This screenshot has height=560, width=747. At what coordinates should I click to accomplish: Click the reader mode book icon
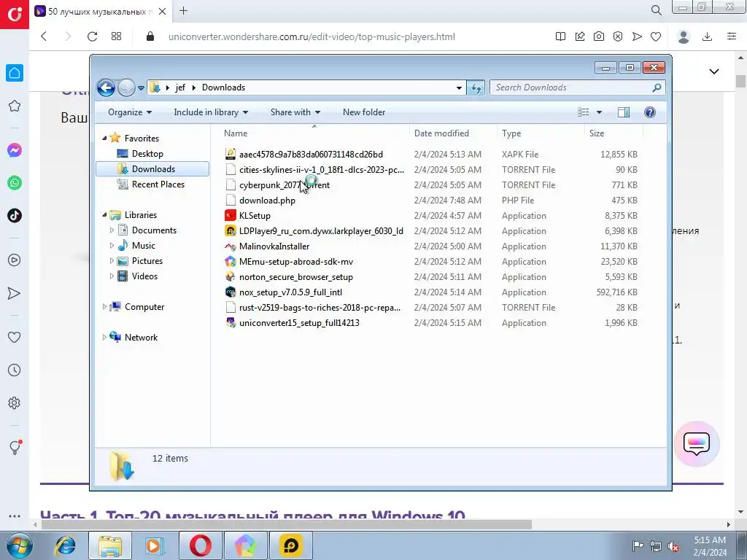pyautogui.click(x=561, y=36)
